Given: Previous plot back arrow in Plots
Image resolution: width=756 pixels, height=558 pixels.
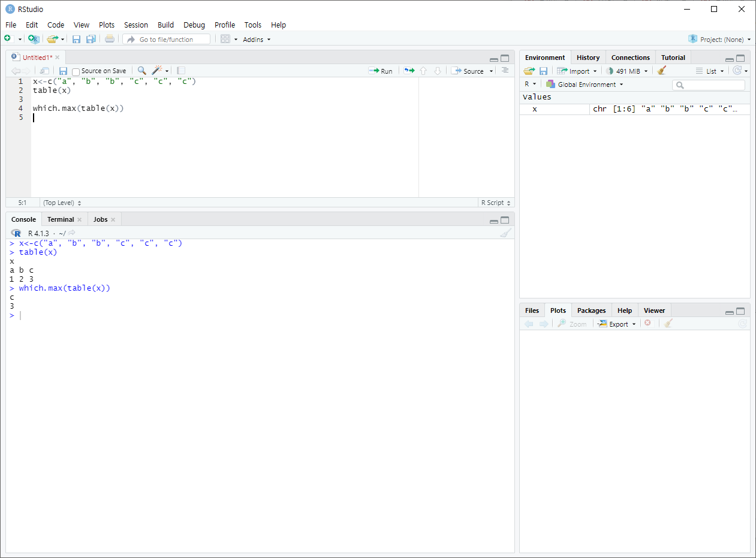Looking at the screenshot, I should click(529, 324).
